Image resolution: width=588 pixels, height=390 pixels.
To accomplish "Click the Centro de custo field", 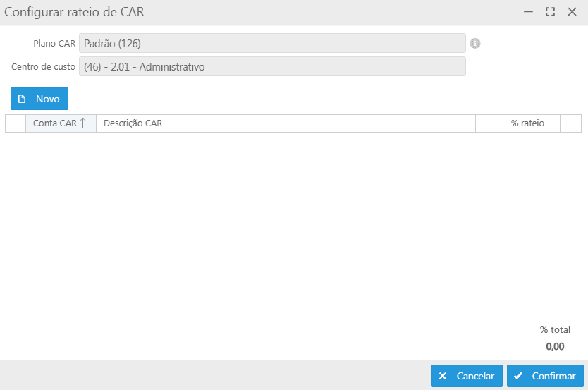I will [272, 66].
